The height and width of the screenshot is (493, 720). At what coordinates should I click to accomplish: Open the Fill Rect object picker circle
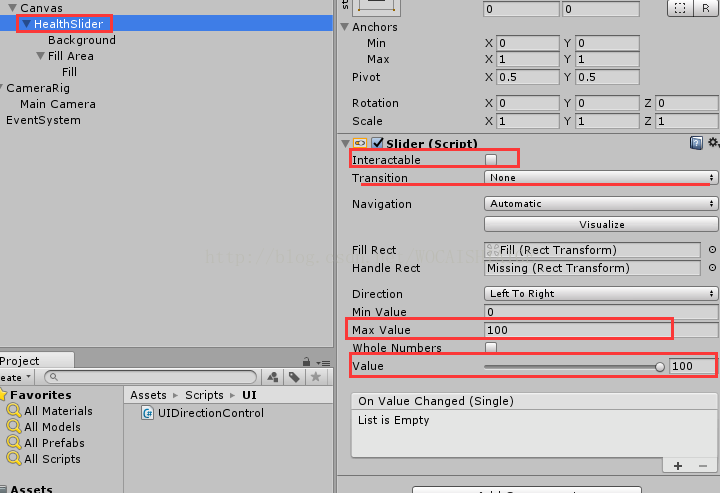click(x=712, y=250)
